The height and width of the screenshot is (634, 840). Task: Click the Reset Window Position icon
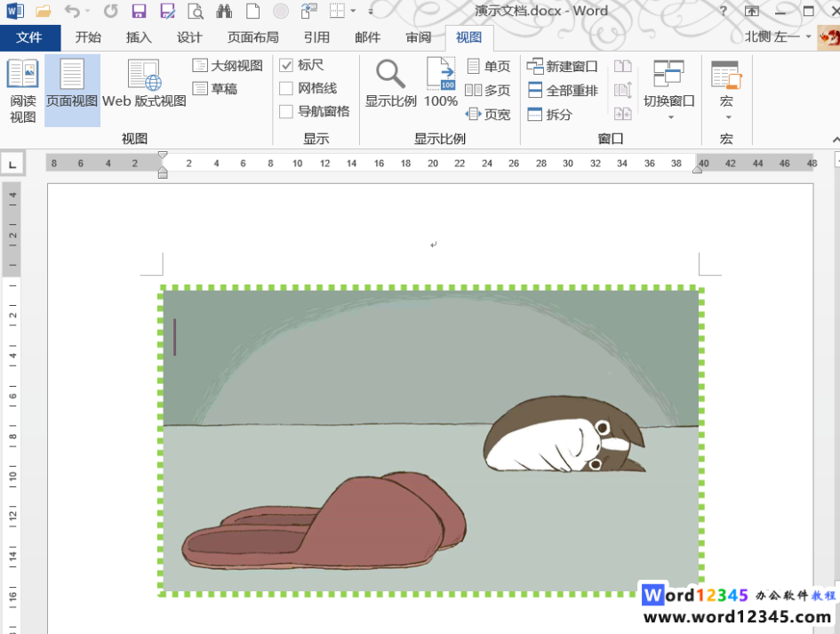coord(622,114)
